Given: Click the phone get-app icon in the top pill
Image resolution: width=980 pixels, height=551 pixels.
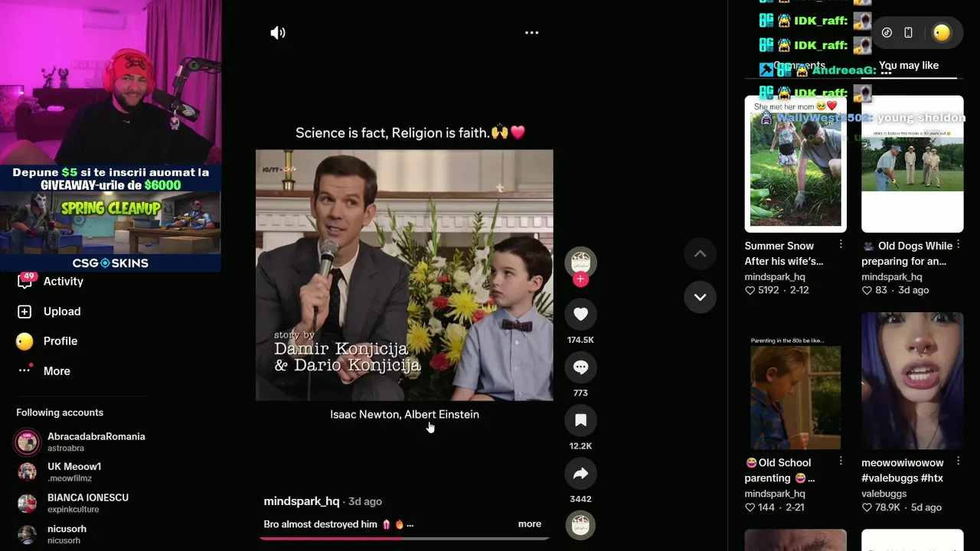Looking at the screenshot, I should 908,32.
